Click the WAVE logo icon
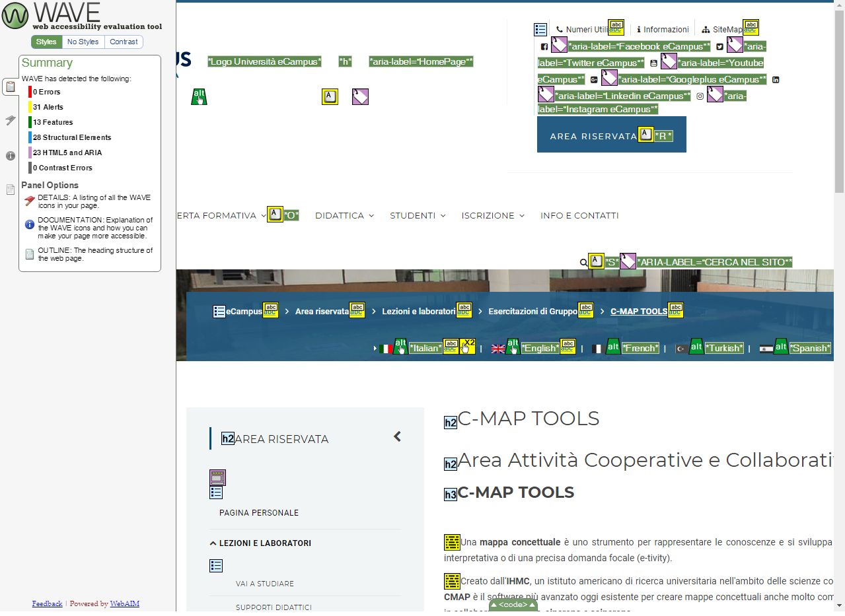 [x=15, y=15]
